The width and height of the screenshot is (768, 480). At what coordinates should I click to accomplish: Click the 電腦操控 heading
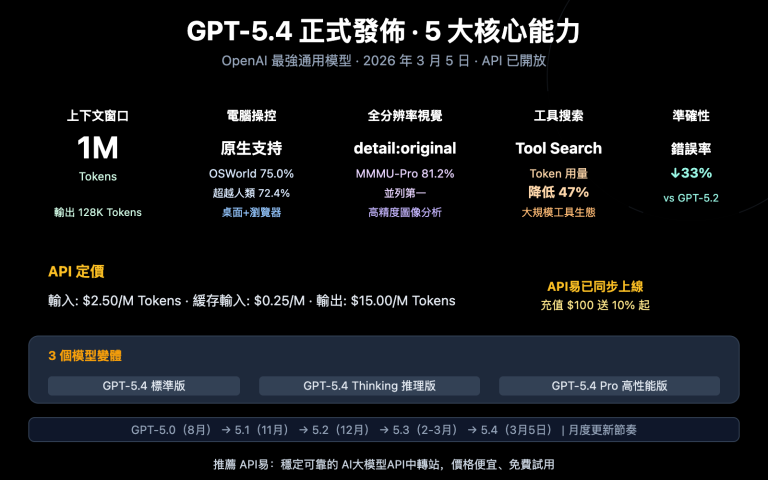(x=251, y=116)
